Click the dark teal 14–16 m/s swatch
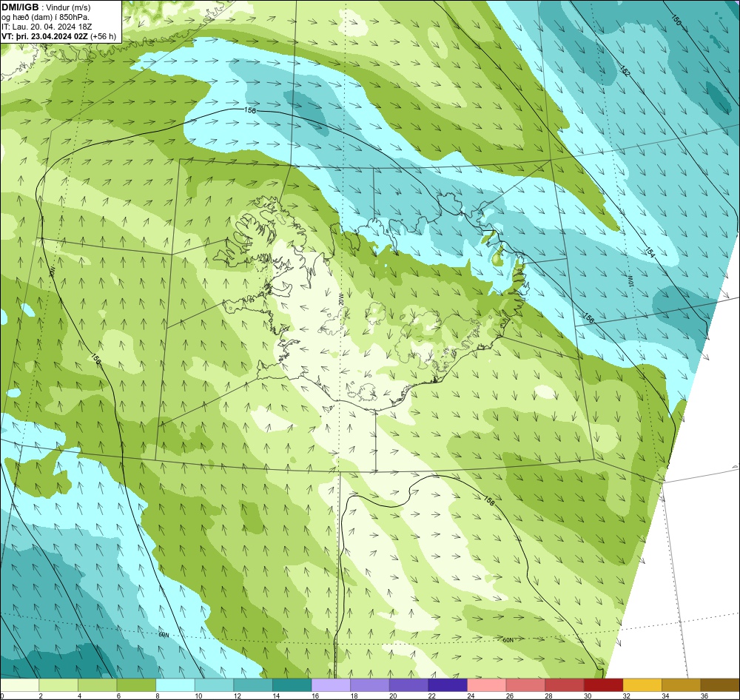 [x=292, y=685]
